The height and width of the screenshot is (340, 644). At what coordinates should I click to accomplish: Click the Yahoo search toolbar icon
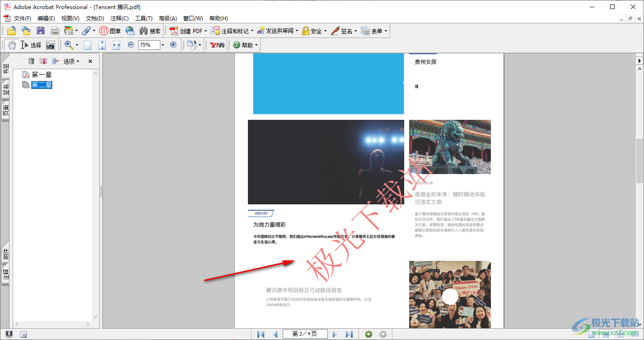217,45
